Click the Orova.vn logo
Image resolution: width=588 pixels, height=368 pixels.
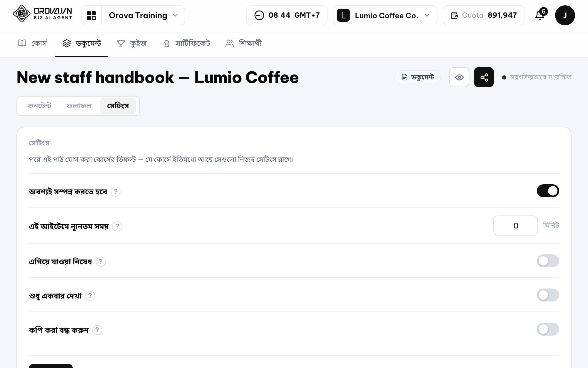click(43, 14)
